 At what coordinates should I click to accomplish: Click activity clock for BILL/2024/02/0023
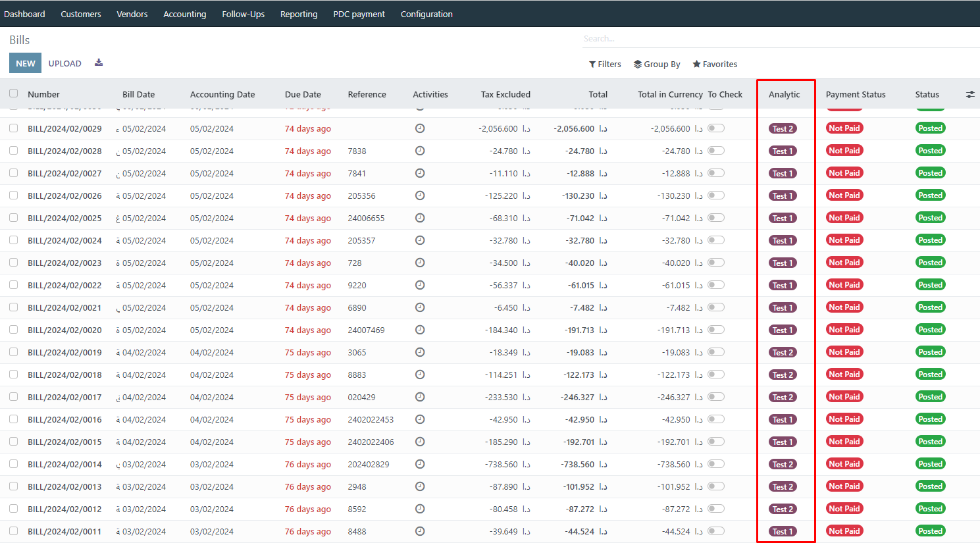click(x=420, y=263)
